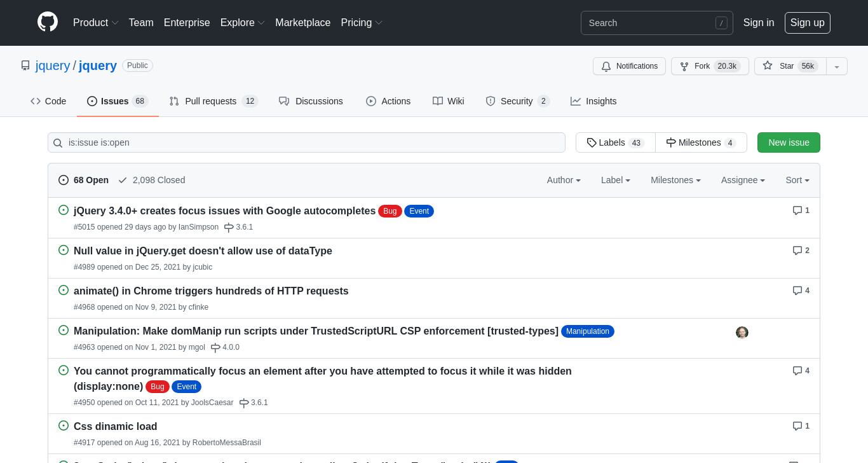The width and height of the screenshot is (868, 463).
Task: Click the GitHub logo icon
Action: click(x=48, y=22)
